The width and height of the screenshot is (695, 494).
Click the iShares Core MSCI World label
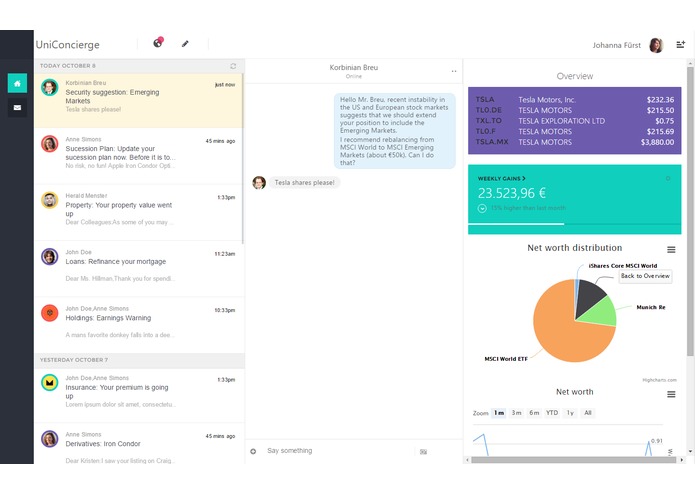623,266
